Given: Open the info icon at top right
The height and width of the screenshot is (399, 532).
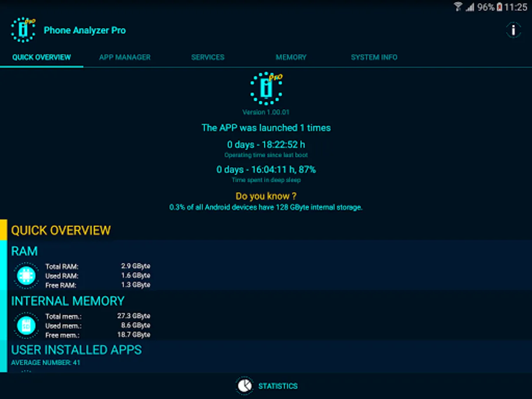Looking at the screenshot, I should click(x=513, y=30).
